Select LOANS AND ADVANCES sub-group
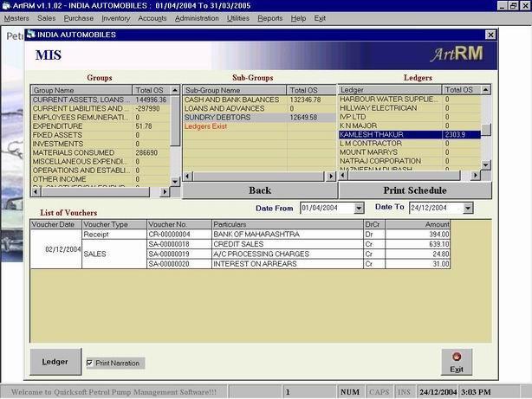The width and height of the screenshot is (532, 399). [x=260, y=108]
